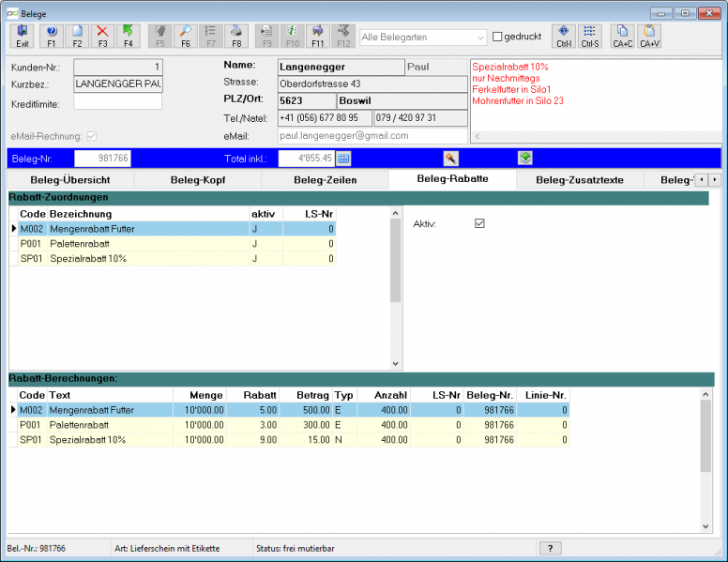This screenshot has height=562, width=728.
Task: Click Rabatt-Berechnungen scrollbar down arrow
Action: point(705,526)
